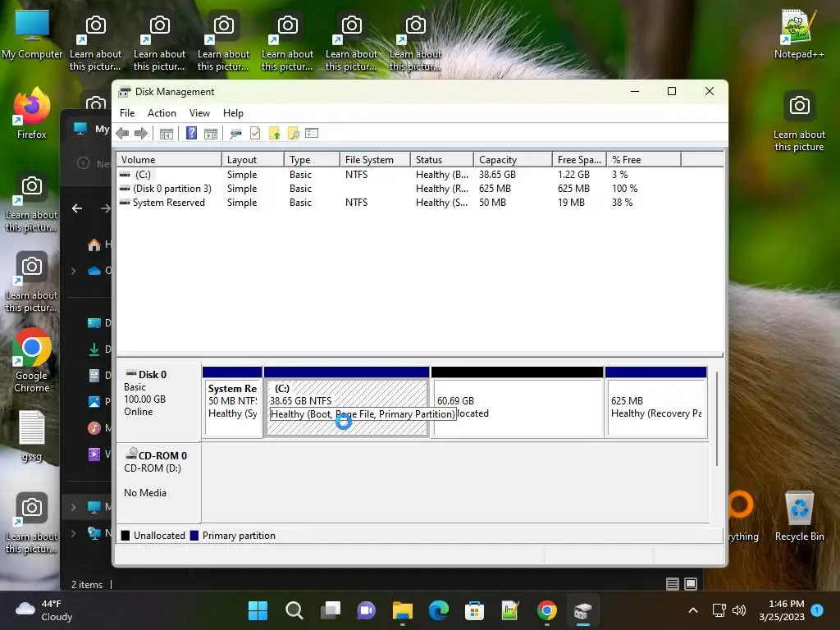840x630 pixels.
Task: Open the Action menu
Action: click(162, 113)
